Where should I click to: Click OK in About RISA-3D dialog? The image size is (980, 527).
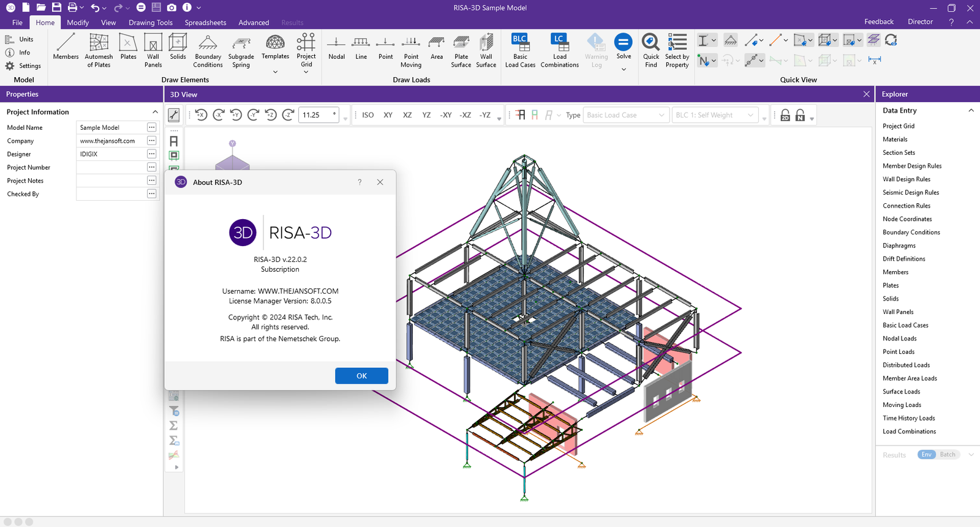coord(361,376)
